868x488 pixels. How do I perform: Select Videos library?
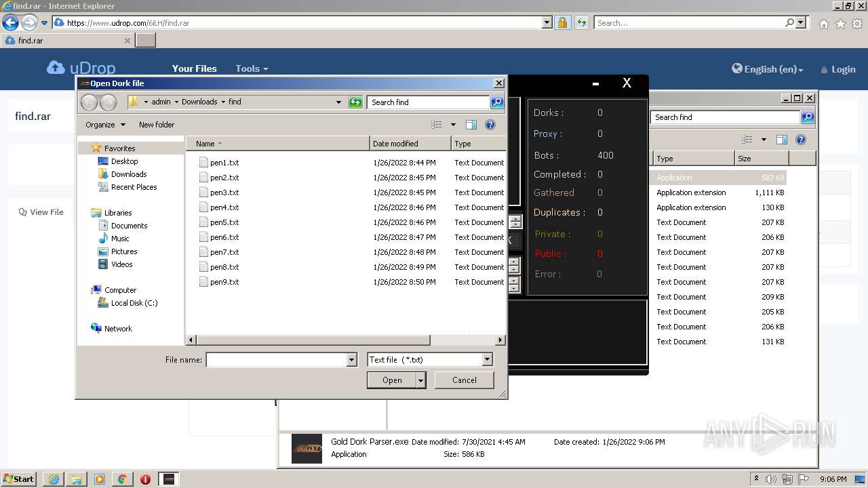[115, 264]
